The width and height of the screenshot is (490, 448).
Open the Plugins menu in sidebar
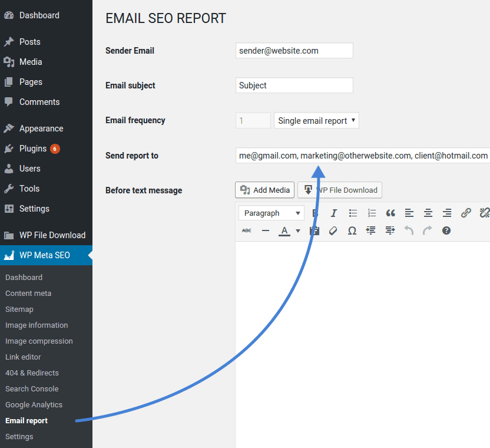click(x=33, y=149)
